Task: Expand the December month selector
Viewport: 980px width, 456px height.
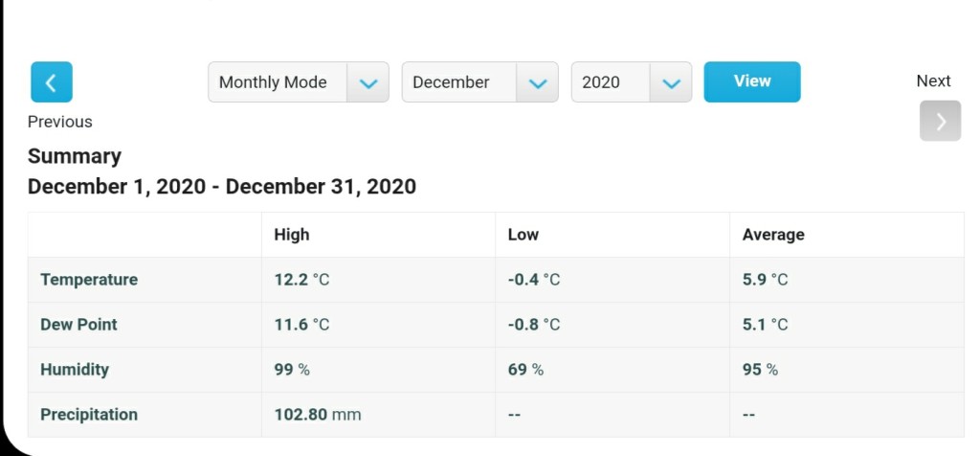Action: click(x=480, y=82)
